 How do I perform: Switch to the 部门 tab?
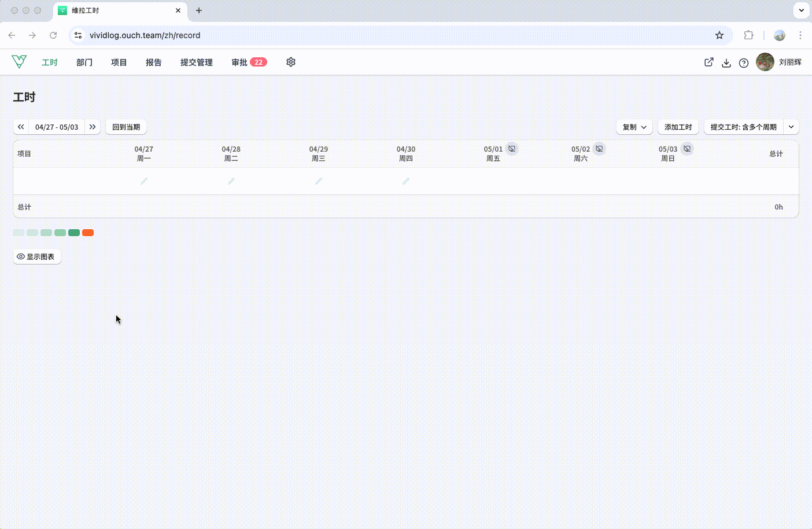click(84, 63)
